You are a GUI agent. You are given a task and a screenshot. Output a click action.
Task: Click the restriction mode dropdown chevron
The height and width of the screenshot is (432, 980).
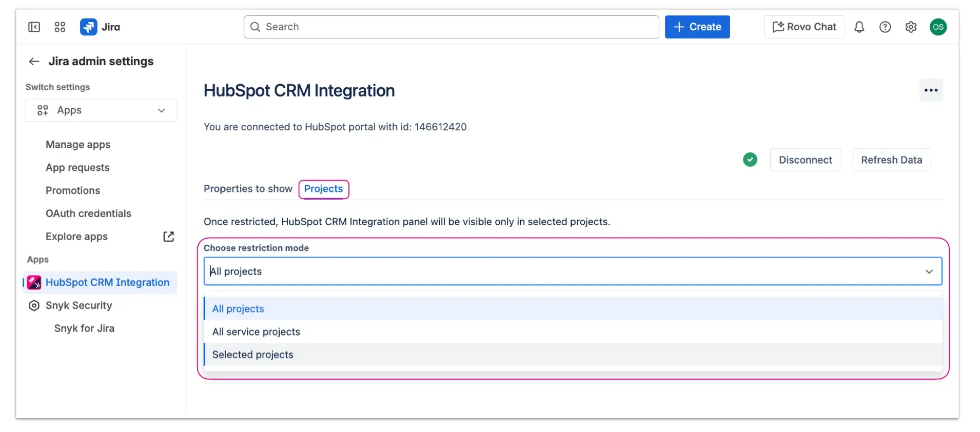point(929,271)
